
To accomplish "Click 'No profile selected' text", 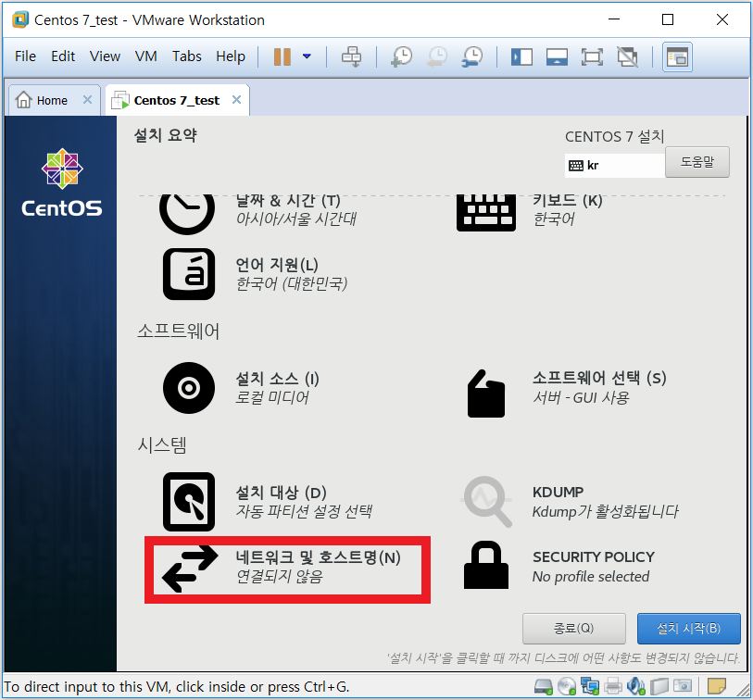I will (x=591, y=577).
